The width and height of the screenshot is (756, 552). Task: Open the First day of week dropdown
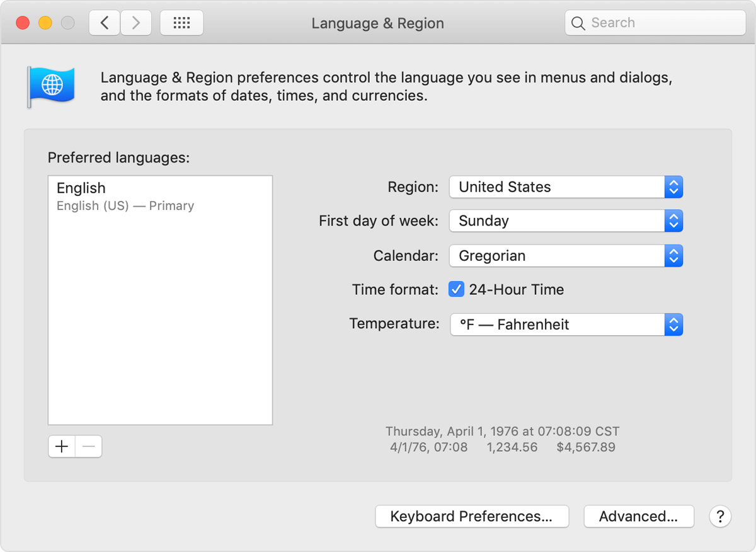tap(566, 221)
